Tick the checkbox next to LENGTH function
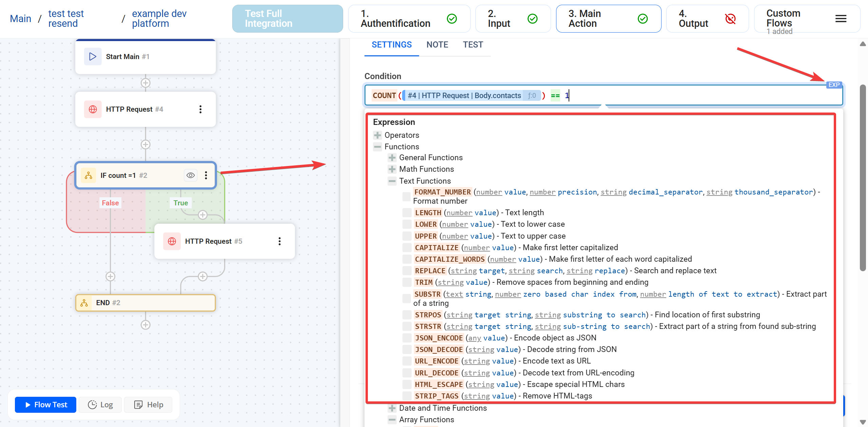This screenshot has height=427, width=868. (407, 213)
